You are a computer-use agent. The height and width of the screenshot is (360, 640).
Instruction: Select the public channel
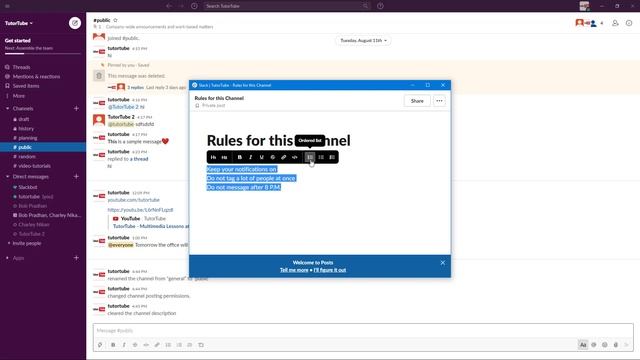(43, 147)
